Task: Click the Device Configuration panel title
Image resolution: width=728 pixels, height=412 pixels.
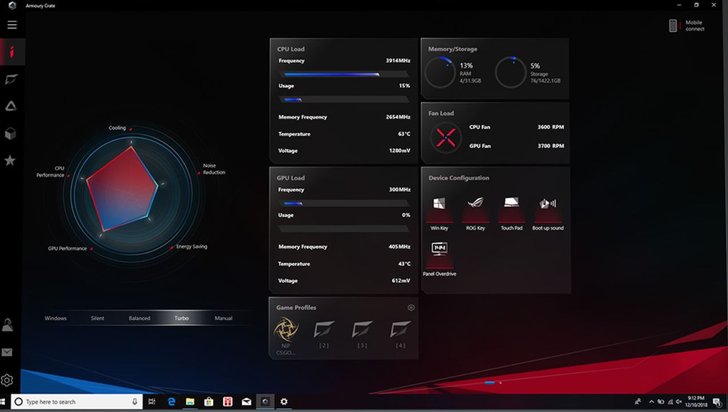Action: tap(459, 178)
